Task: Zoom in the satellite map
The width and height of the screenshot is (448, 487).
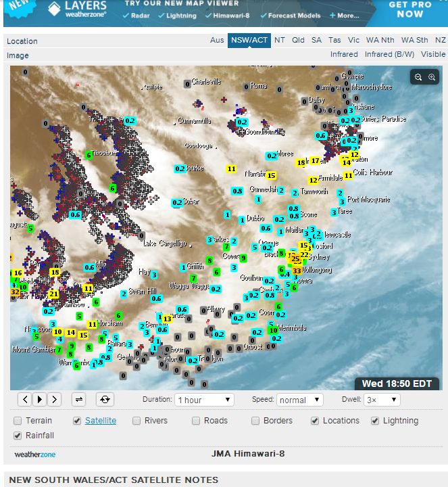Action: pos(432,77)
